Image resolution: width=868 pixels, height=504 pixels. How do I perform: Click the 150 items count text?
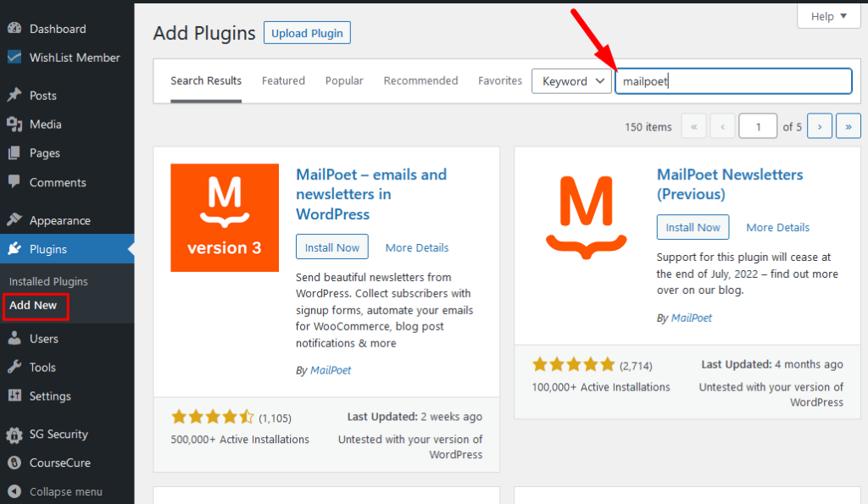point(648,127)
